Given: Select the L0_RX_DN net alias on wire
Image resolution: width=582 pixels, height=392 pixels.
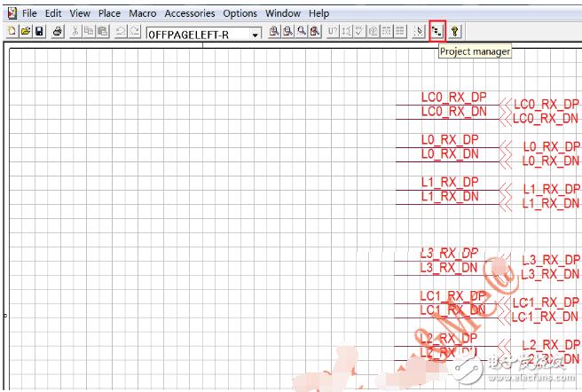Looking at the screenshot, I should click(450, 154).
